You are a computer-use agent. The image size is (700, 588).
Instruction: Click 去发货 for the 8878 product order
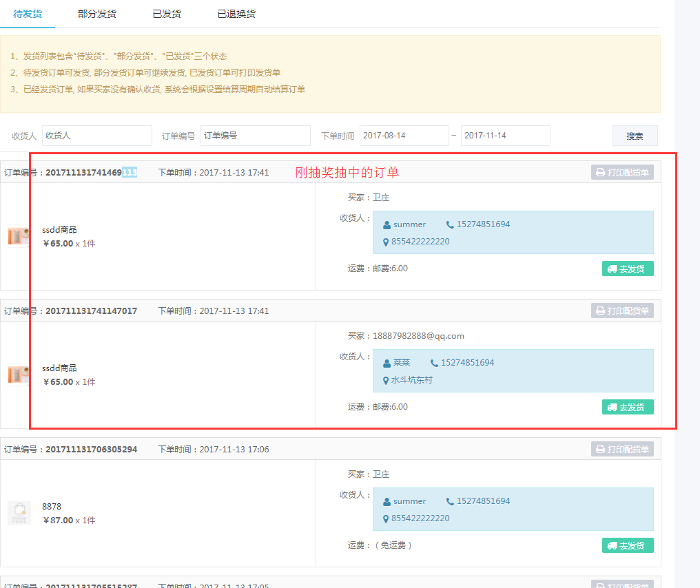pyautogui.click(x=627, y=545)
